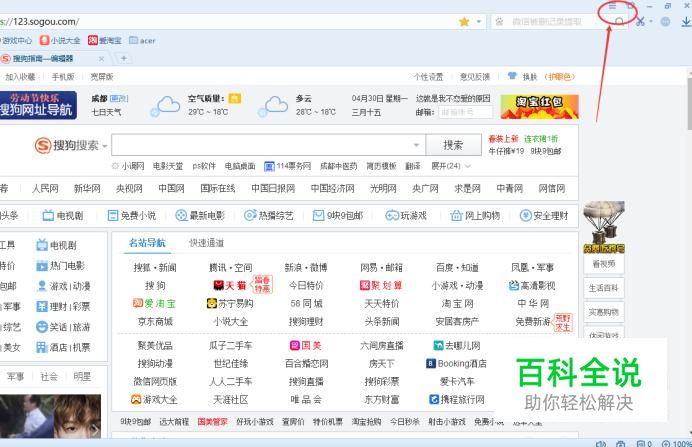Open the 游戏中心 bookmark
The width and height of the screenshot is (692, 447).
16,41
